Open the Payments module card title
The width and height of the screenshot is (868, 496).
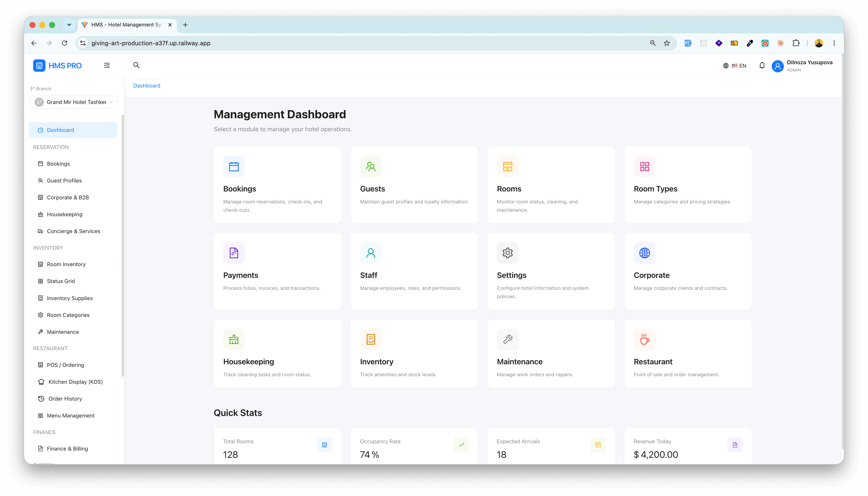click(241, 275)
